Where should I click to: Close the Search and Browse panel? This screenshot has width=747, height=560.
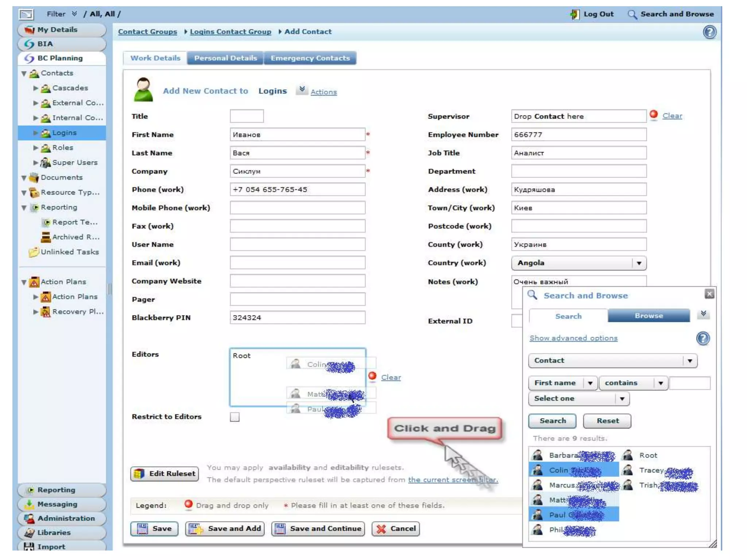709,294
